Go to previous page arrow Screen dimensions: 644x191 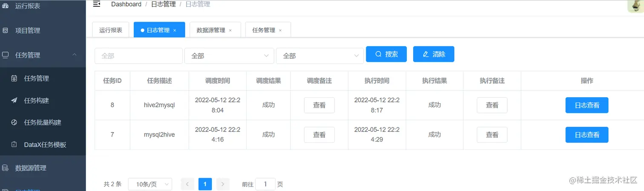pos(187,184)
